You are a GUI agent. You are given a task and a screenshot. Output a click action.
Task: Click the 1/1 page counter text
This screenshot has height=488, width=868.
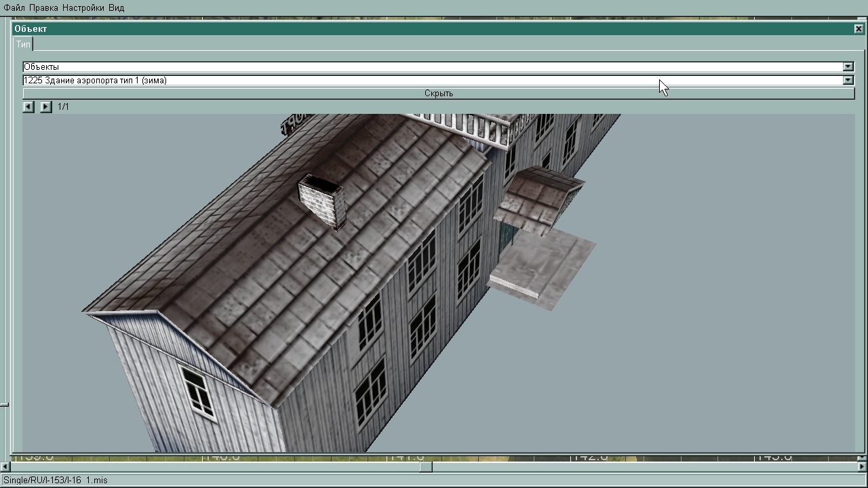click(63, 106)
